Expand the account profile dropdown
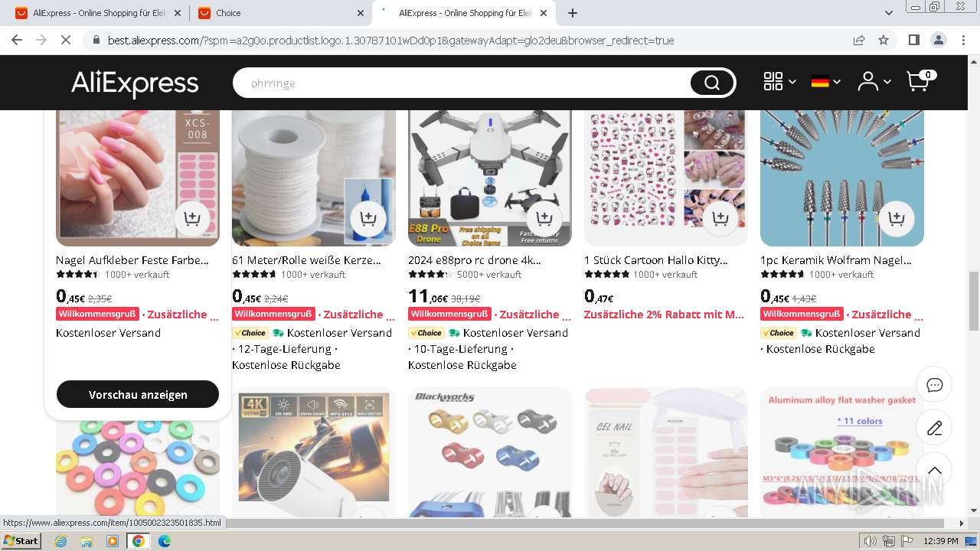 (x=874, y=82)
